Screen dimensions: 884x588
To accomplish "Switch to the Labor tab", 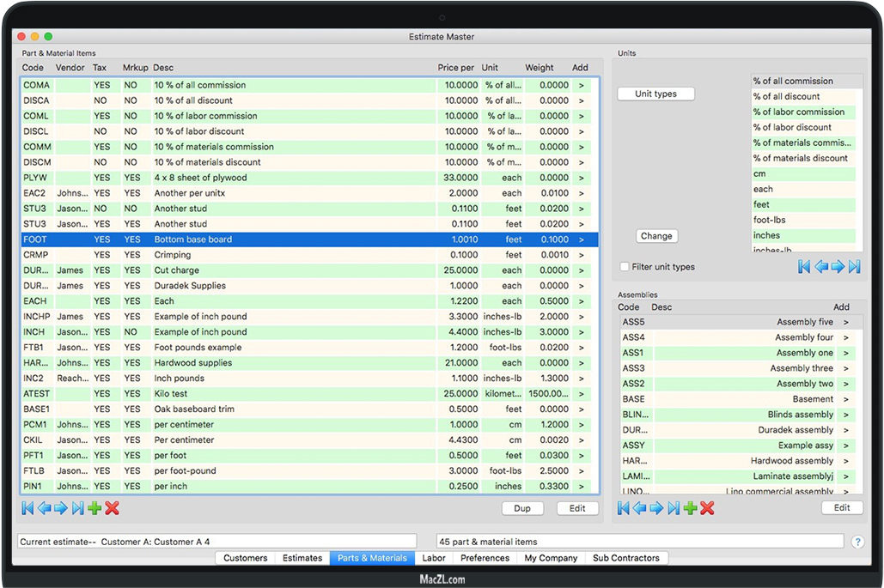I will (x=434, y=558).
